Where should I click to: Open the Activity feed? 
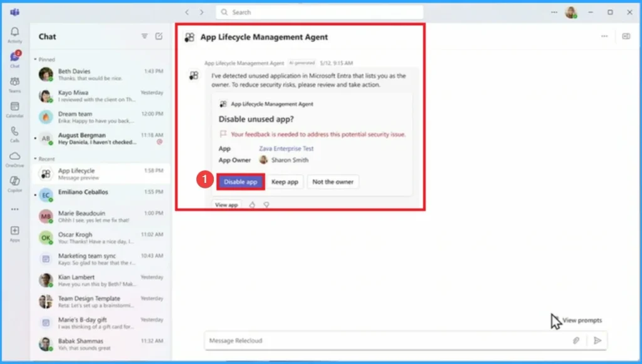(x=14, y=33)
